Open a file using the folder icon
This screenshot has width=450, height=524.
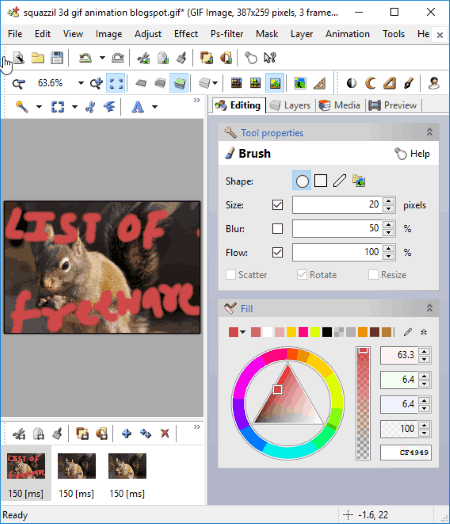38,58
